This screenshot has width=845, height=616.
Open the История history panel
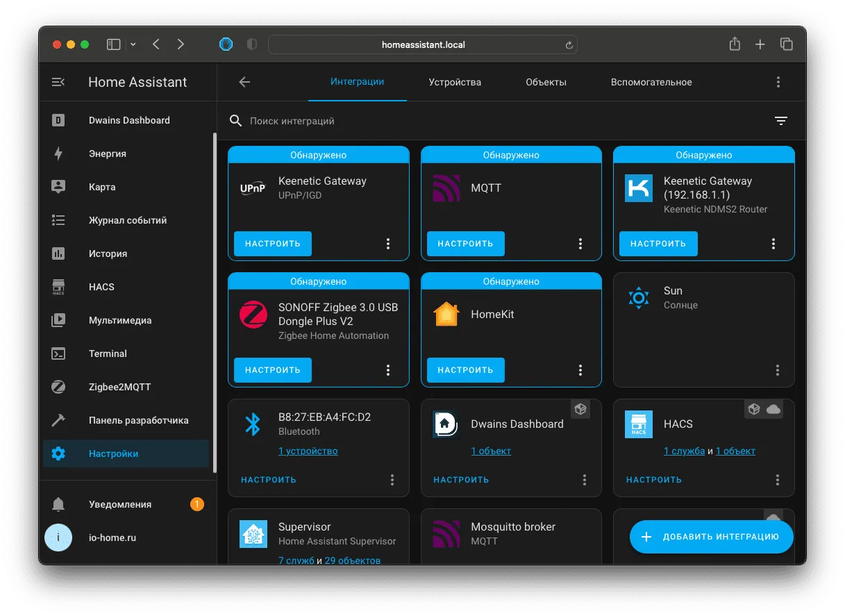(x=126, y=253)
